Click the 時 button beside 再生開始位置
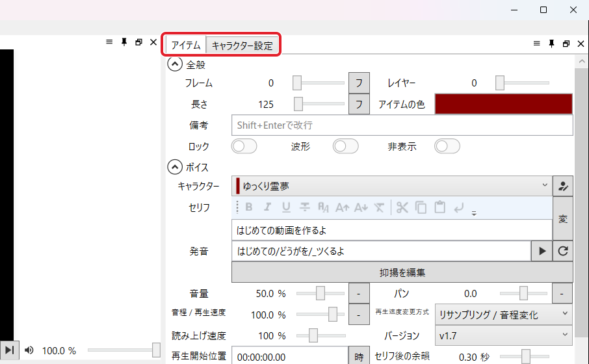 (x=359, y=356)
